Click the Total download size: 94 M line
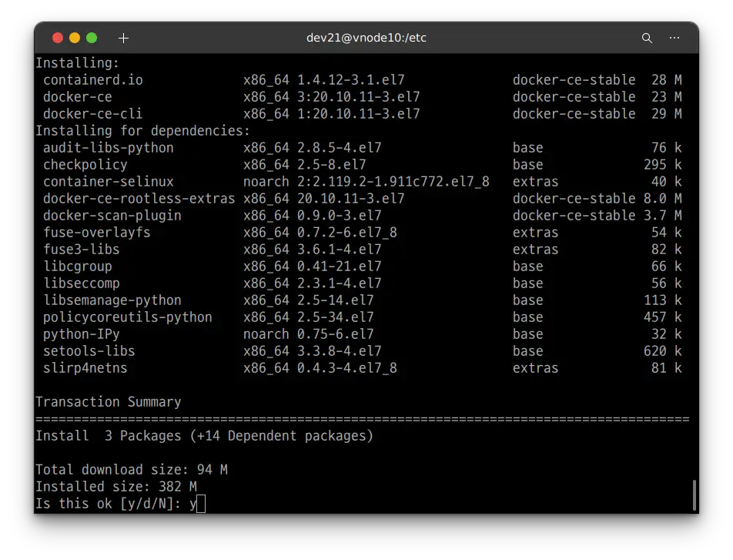733x560 pixels. pyautogui.click(x=132, y=470)
